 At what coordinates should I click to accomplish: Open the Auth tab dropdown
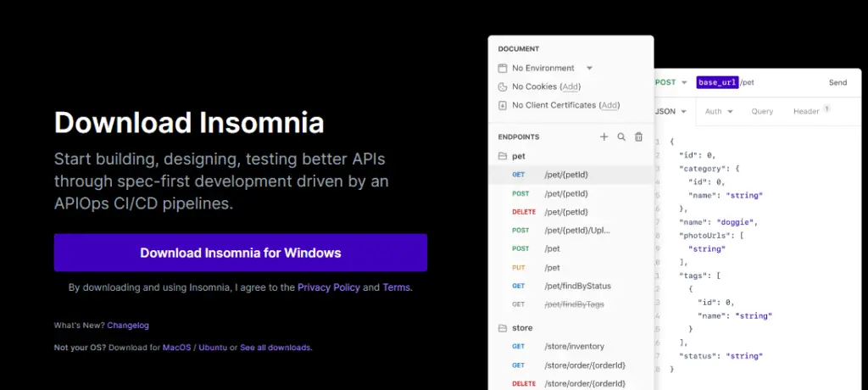point(719,111)
